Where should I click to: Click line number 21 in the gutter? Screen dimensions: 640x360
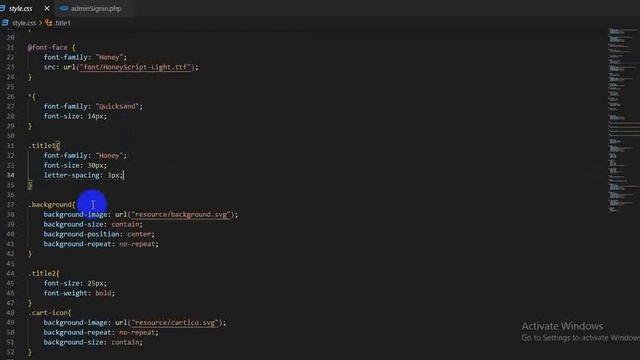(10, 47)
